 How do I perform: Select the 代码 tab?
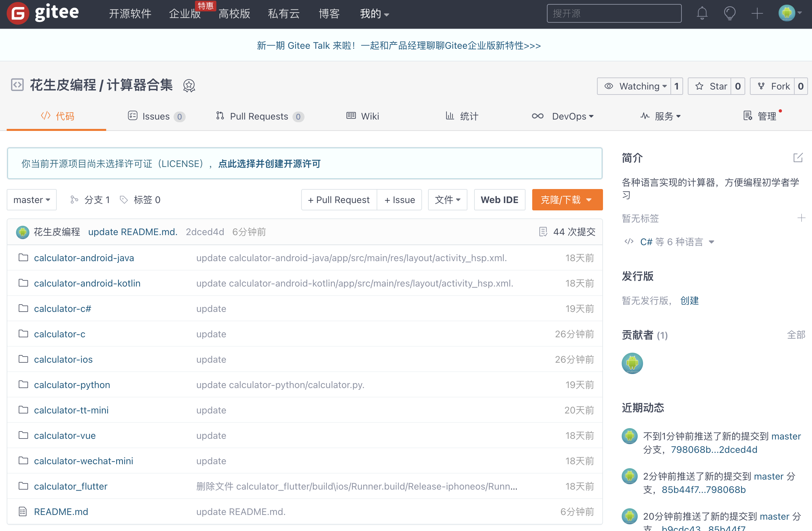tap(57, 116)
